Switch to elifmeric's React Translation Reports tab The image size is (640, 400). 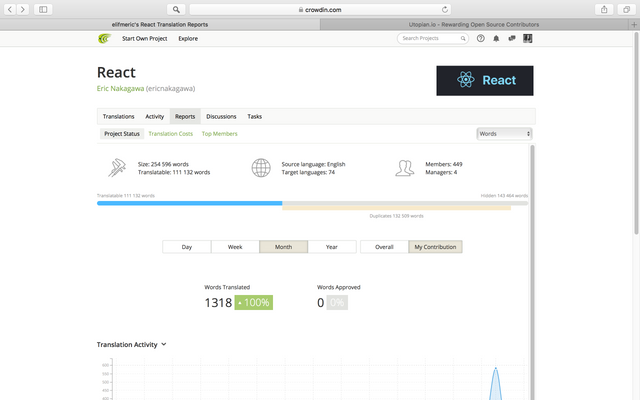pyautogui.click(x=160, y=24)
